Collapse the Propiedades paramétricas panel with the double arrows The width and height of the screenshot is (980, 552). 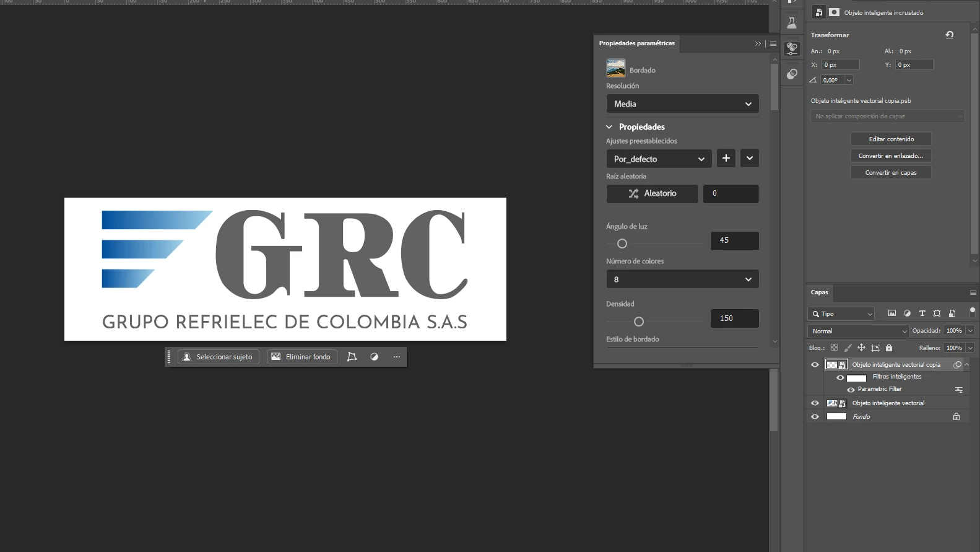click(x=757, y=43)
